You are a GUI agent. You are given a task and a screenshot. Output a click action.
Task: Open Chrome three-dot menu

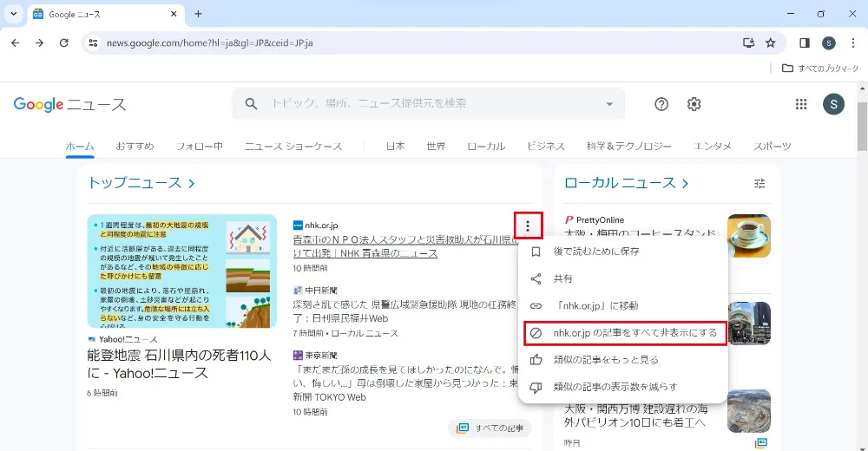click(x=853, y=42)
